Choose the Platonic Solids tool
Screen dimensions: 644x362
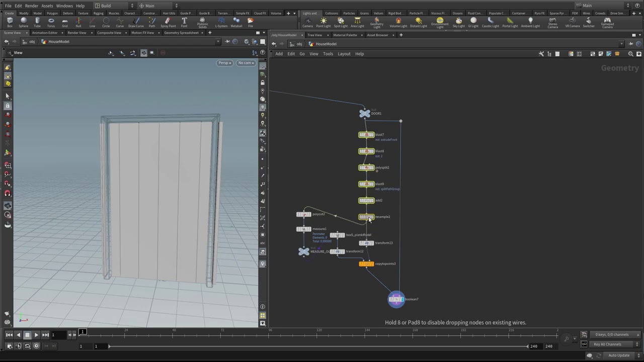coord(202,23)
